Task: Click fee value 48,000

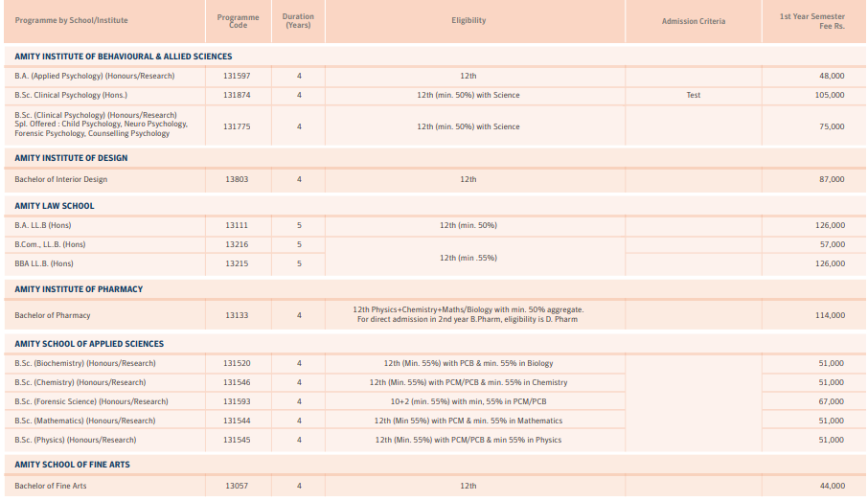Action: 832,76
